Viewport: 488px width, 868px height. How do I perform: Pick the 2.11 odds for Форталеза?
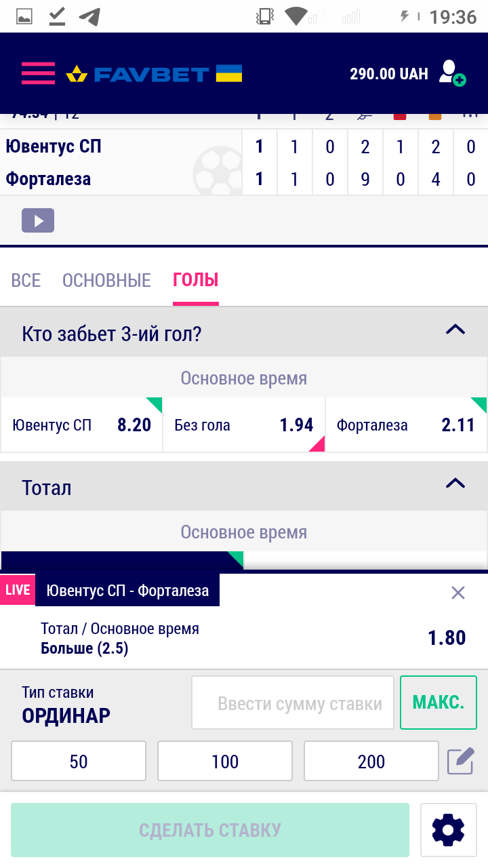point(405,425)
